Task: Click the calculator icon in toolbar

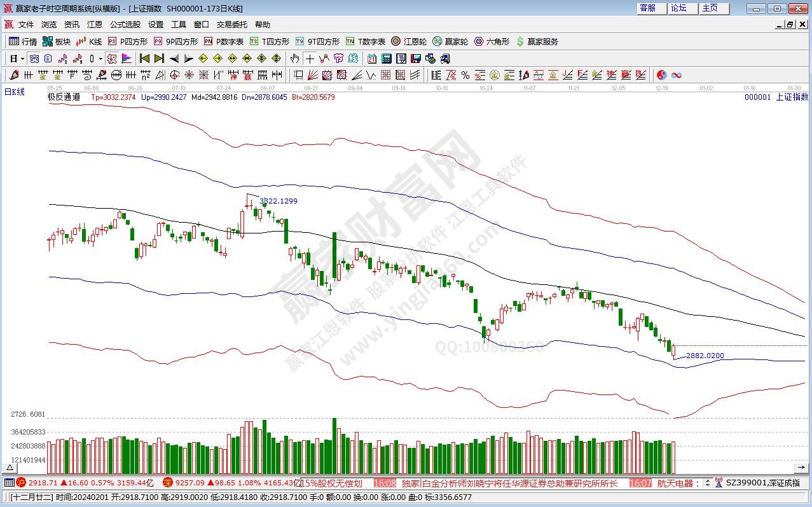Action: pos(386,59)
